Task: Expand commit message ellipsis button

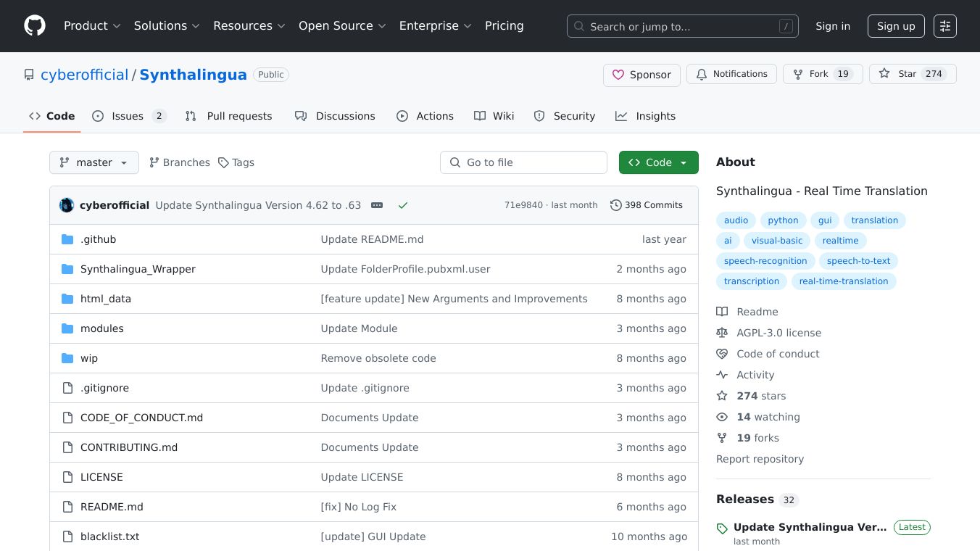Action: click(377, 205)
